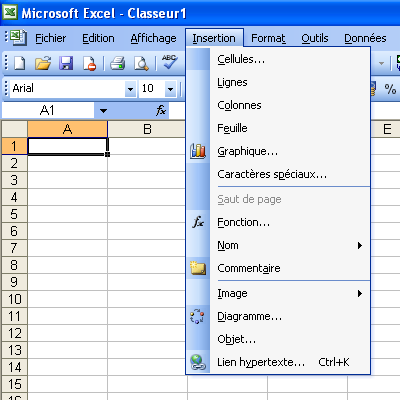Select row 14 header
Image resolution: width=400 pixels, height=400 pixels.
[14, 367]
